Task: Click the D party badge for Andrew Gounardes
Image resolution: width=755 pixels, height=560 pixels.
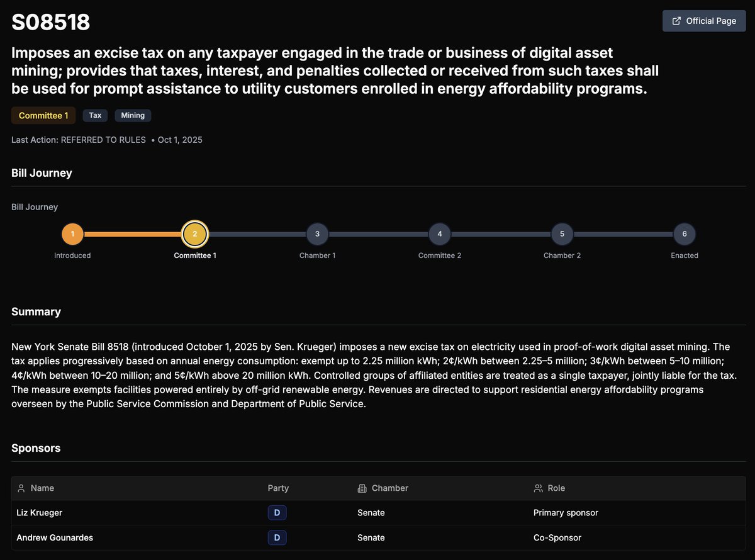Action: [x=277, y=538]
